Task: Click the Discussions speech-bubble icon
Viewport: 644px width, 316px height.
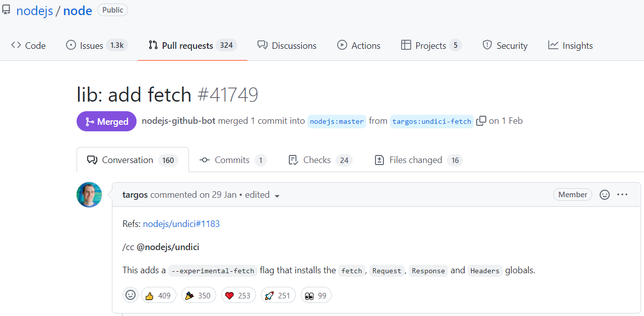Action: [262, 45]
